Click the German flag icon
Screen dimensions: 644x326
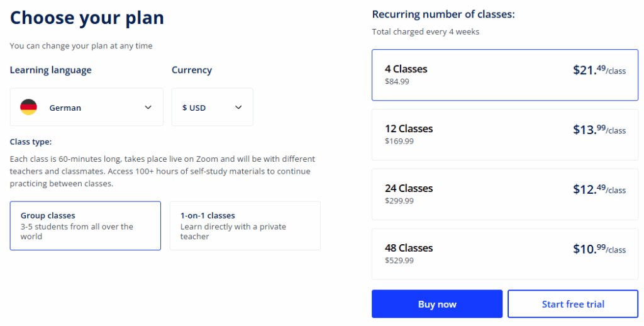[x=28, y=107]
